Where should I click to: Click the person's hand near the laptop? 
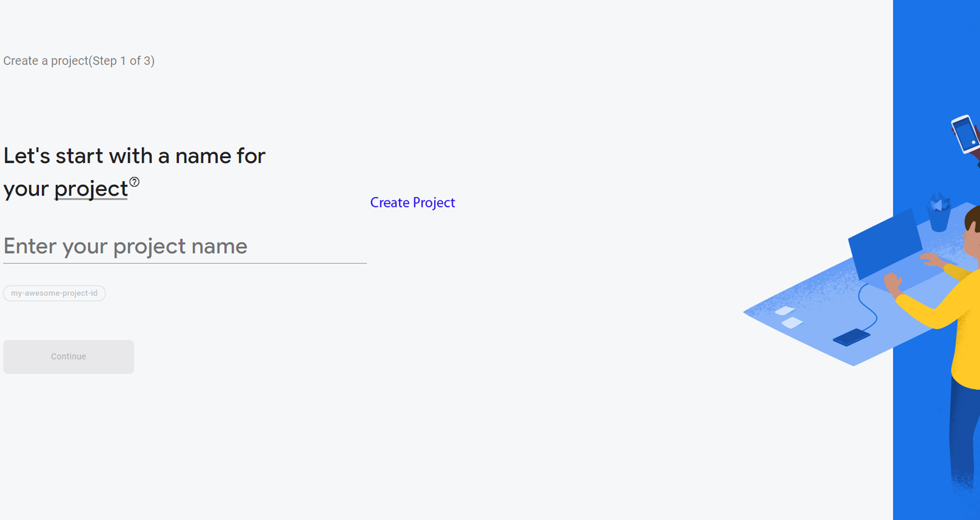tap(892, 282)
